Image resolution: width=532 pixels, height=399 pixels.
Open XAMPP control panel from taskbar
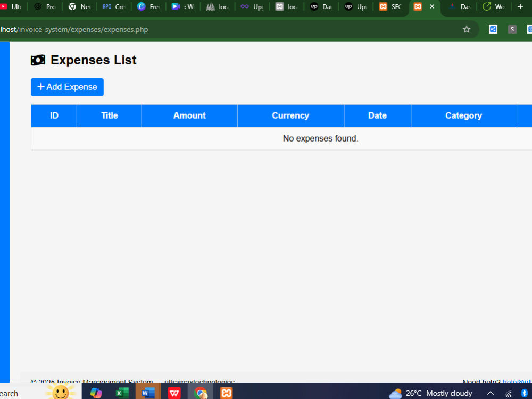point(226,393)
